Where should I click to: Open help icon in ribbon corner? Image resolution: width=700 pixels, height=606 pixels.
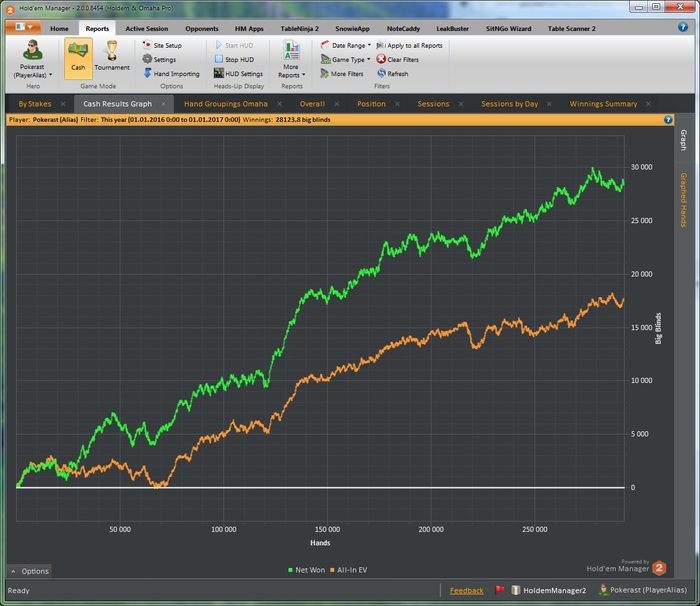[683, 27]
